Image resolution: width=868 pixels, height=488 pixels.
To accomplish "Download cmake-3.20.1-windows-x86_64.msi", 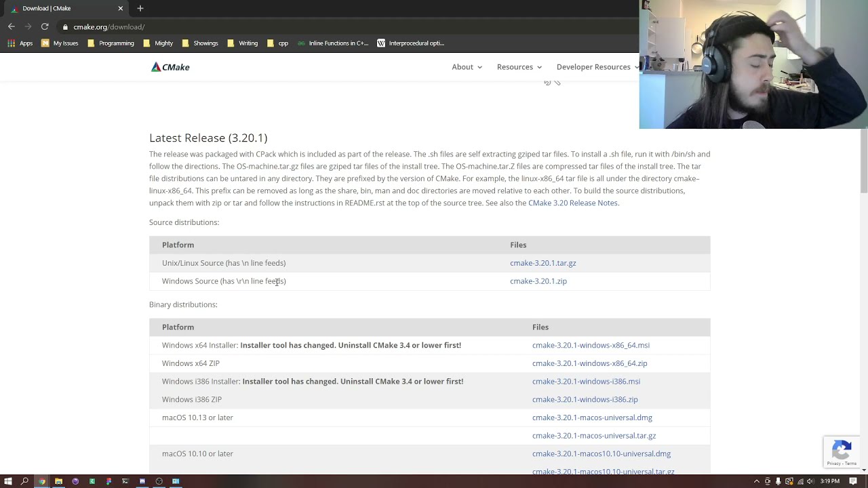I will (x=591, y=345).
